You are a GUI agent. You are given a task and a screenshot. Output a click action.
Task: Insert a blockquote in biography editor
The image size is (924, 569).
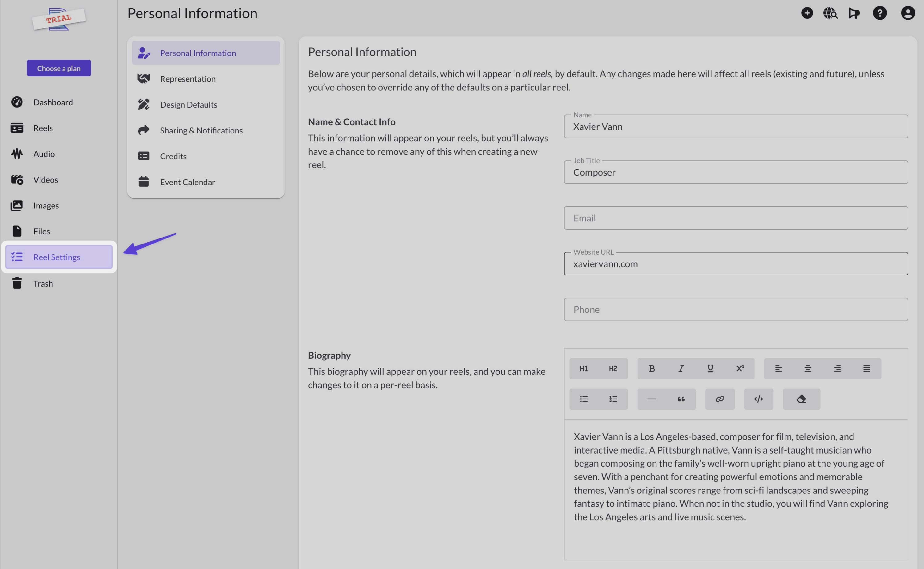pyautogui.click(x=681, y=399)
